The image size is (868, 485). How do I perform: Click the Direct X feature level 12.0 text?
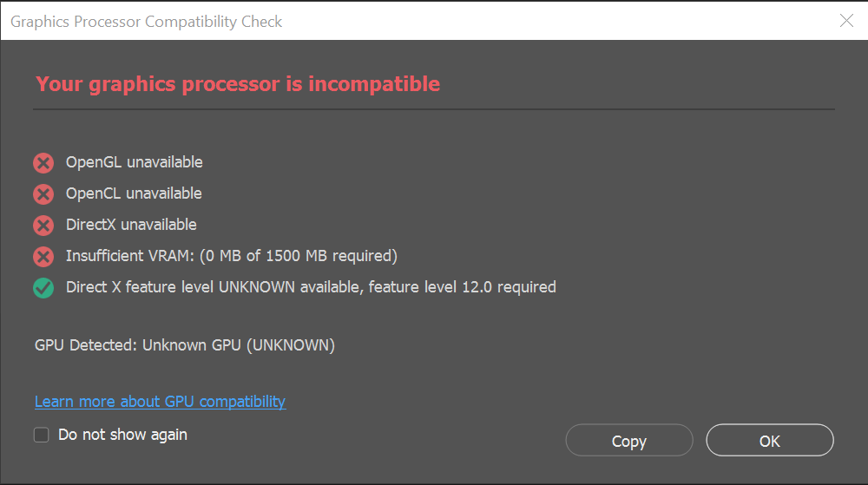311,287
